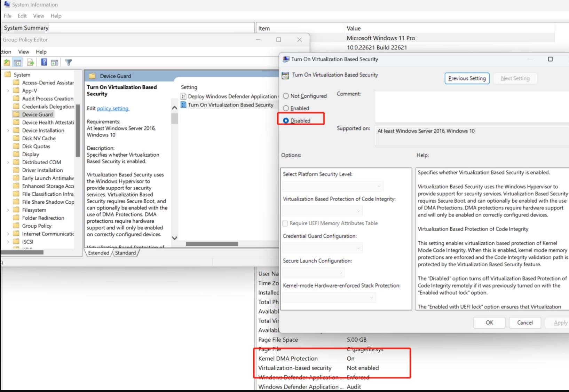
Task: Click the Export List toolbar icon
Action: pos(31,62)
